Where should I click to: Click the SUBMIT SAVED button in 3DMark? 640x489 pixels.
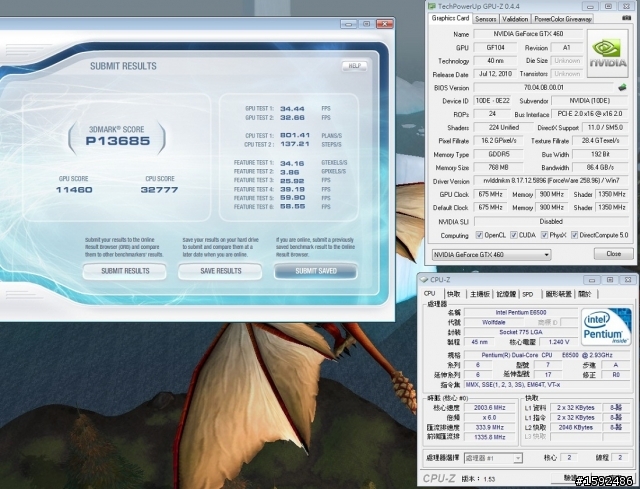coord(316,271)
